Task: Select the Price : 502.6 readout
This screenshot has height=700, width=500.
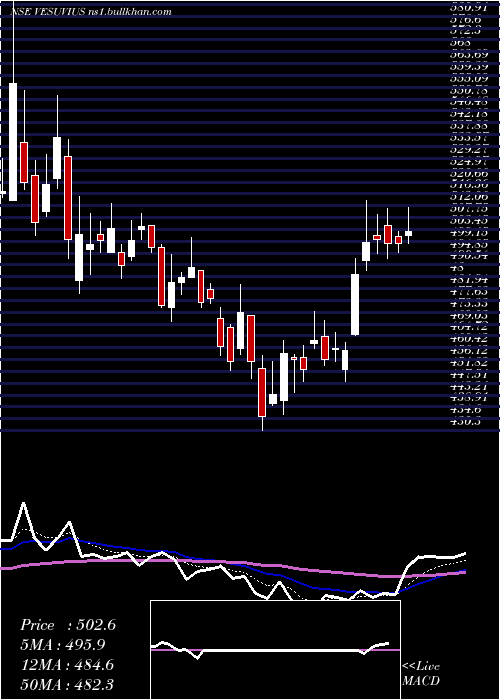Action: click(68, 625)
